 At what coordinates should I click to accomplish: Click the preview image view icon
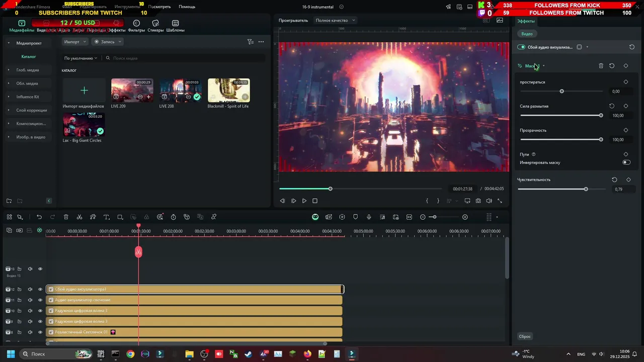pyautogui.click(x=500, y=20)
